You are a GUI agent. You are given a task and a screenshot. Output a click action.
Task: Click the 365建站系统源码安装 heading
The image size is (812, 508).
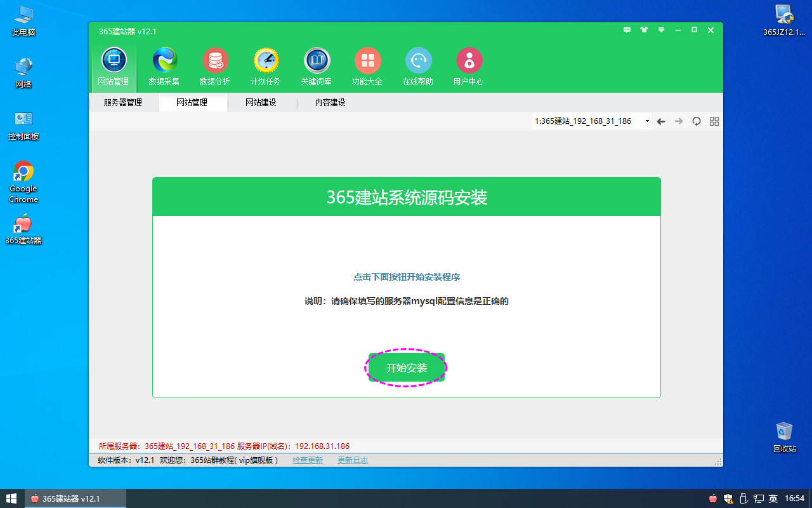coord(407,197)
